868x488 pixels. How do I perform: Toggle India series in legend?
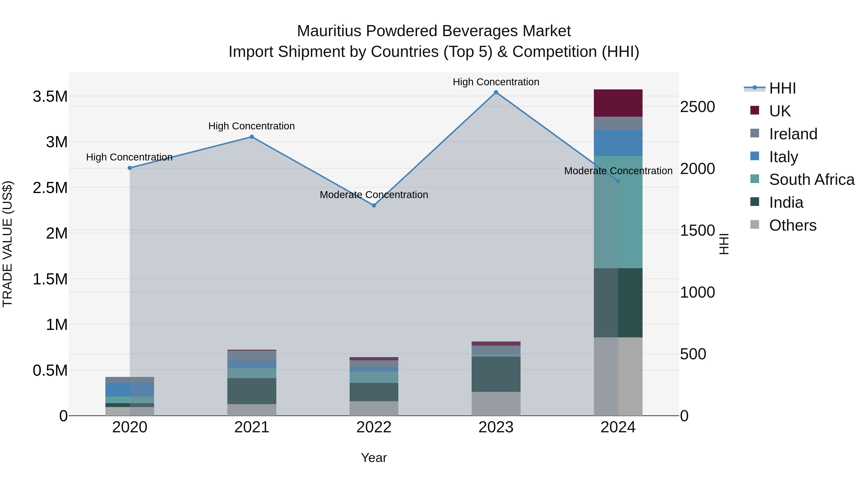point(777,202)
